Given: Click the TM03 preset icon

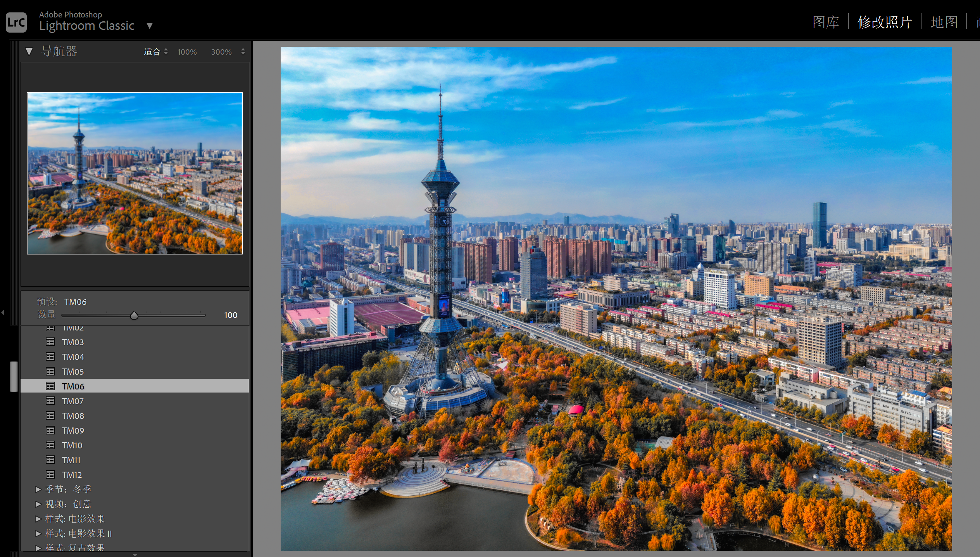Looking at the screenshot, I should [x=50, y=342].
